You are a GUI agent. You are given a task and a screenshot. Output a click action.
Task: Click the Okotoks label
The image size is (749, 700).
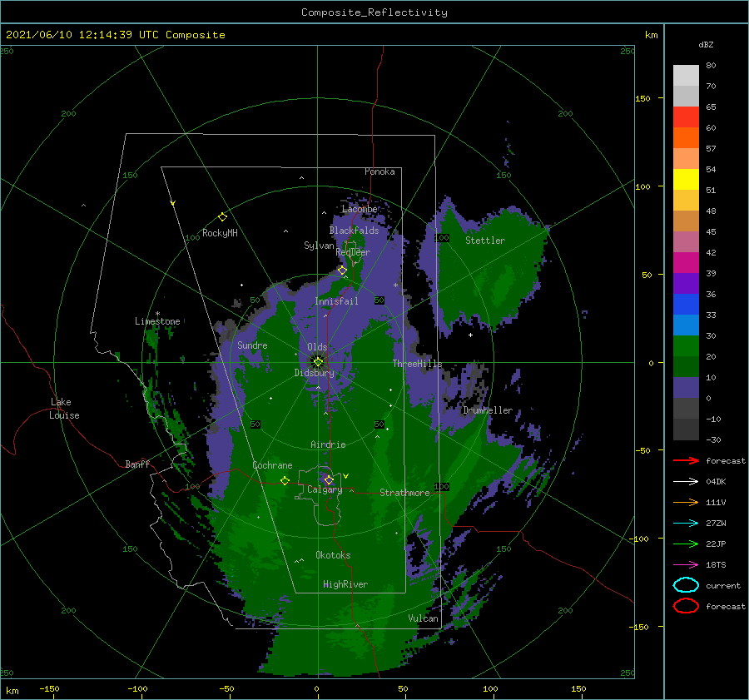click(333, 555)
